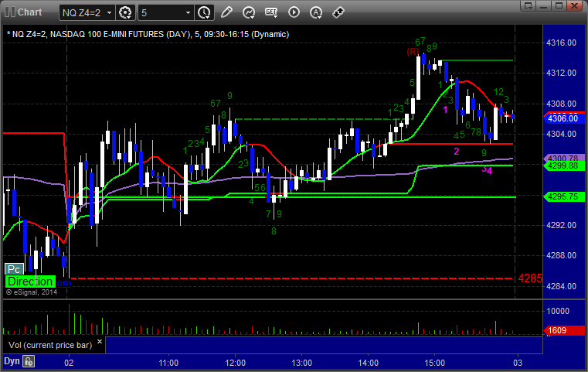
Task: Select the pencil drawing tools icon
Action: click(226, 12)
